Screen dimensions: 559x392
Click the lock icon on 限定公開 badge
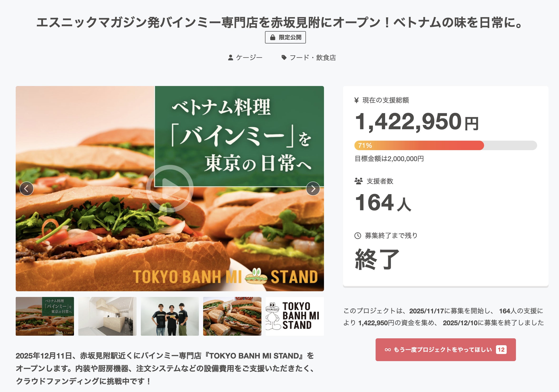[x=273, y=38]
